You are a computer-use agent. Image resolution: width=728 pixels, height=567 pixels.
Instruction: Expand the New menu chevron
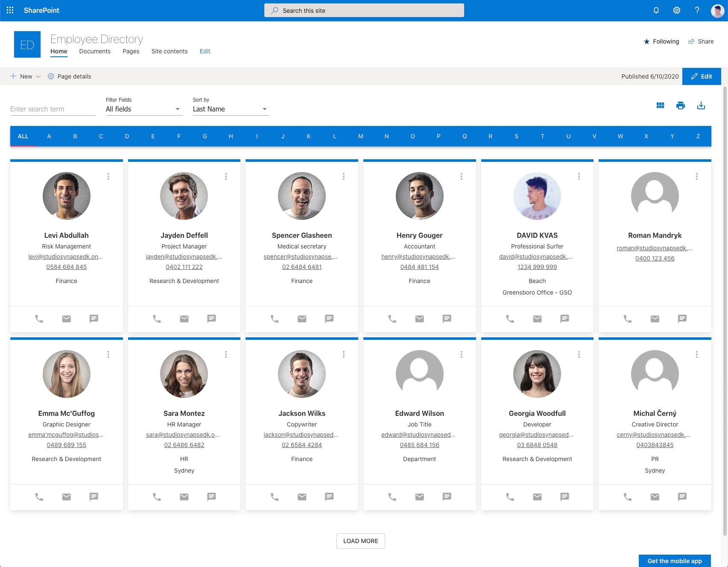(x=38, y=76)
